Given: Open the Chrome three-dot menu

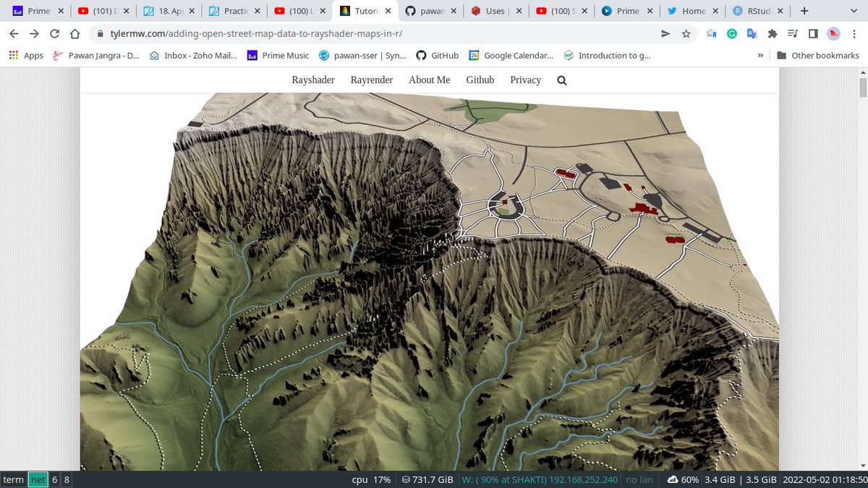Looking at the screenshot, I should tap(854, 34).
